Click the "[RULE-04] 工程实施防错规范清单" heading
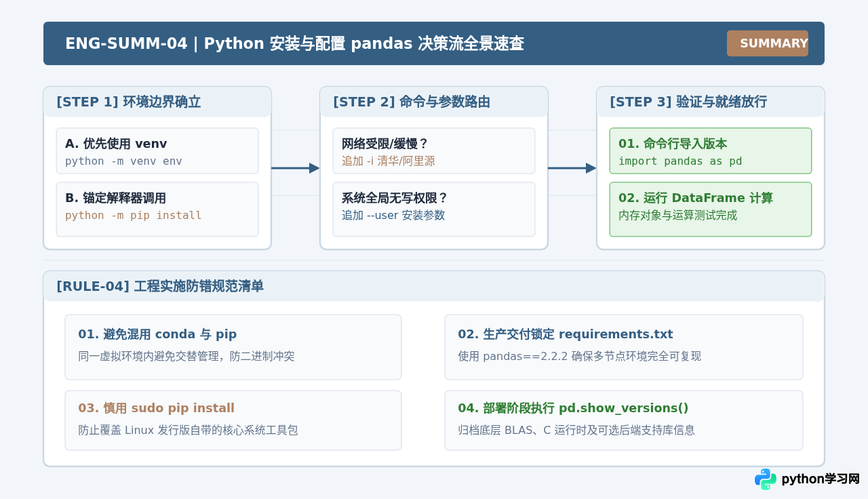 (160, 286)
